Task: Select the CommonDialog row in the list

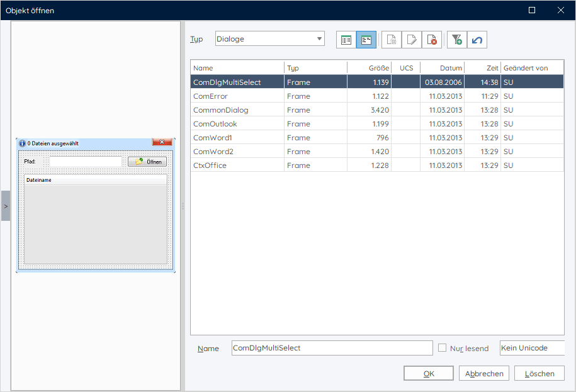Action: (x=221, y=110)
